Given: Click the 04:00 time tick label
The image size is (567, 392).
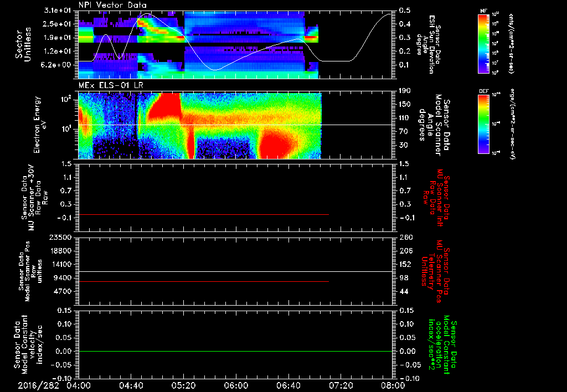Looking at the screenshot, I should 79,385.
